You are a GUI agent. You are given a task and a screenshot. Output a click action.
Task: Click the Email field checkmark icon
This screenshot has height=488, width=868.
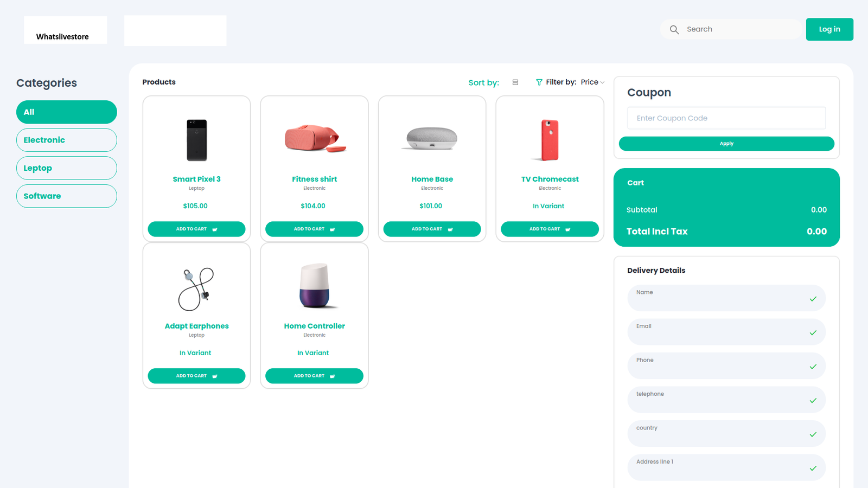tap(813, 333)
